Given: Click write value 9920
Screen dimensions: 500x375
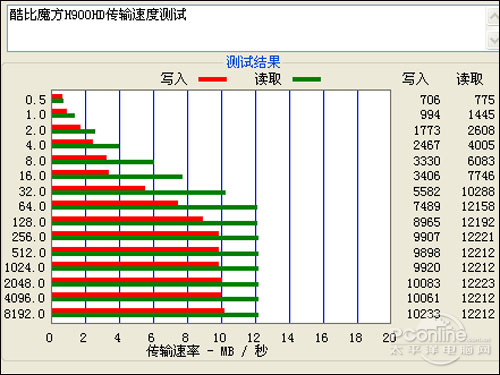Looking at the screenshot, I should (x=427, y=267).
